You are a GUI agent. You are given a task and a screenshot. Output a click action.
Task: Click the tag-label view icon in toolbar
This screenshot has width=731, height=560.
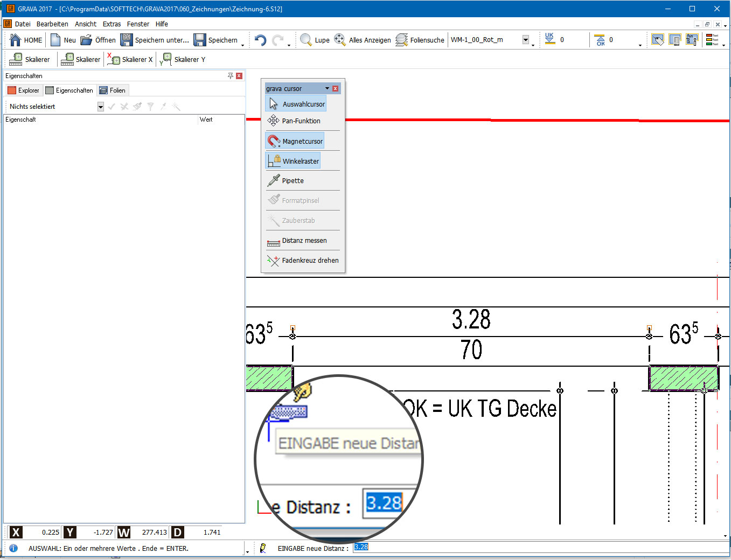(x=658, y=40)
